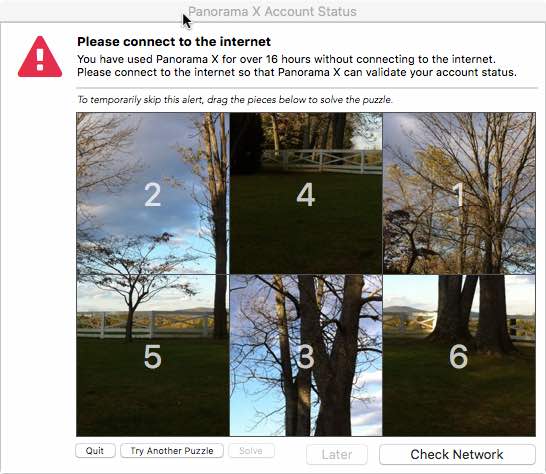Click the disabled Later button
Image resolution: width=546 pixels, height=474 pixels.
[x=337, y=454]
